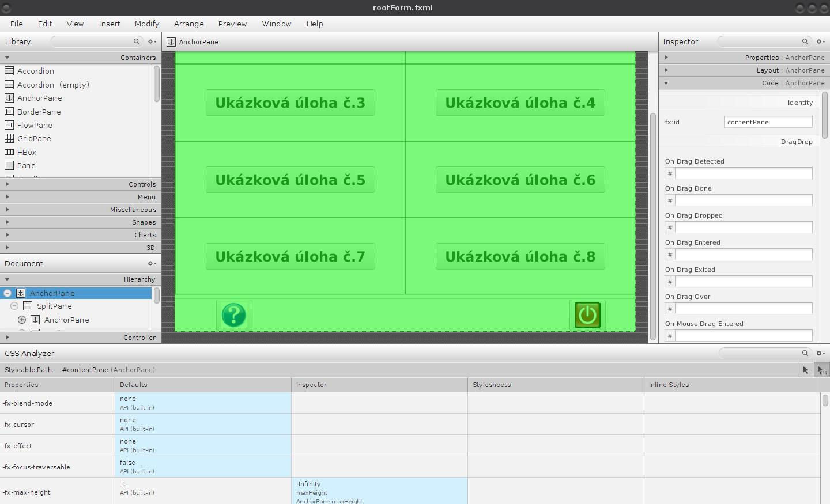Open the Inspector gear options menu
The image size is (830, 504).
click(821, 41)
